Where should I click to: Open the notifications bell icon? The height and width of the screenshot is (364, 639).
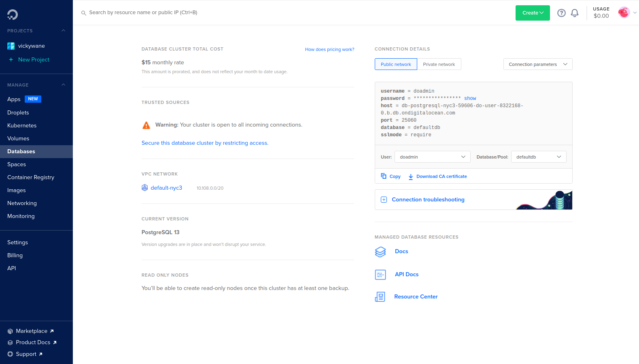(x=575, y=13)
